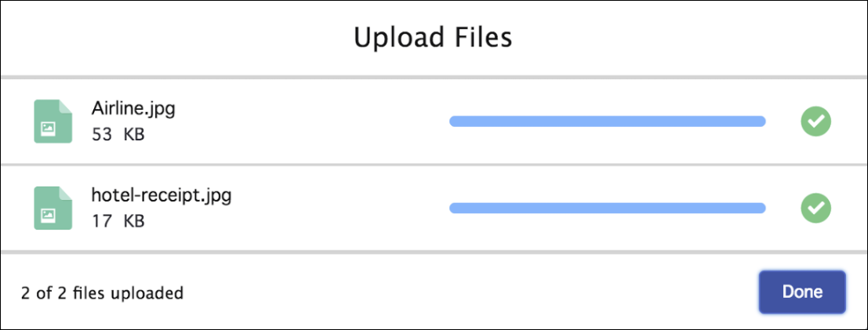Click the hotel-receipt.jpg upload progress bar

(607, 208)
